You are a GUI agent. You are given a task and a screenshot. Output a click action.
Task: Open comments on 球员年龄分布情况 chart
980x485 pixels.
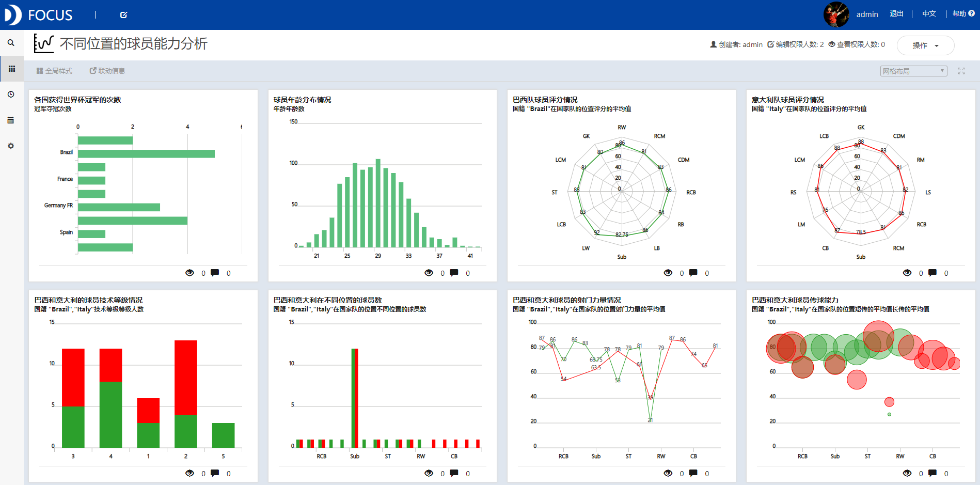pos(454,273)
